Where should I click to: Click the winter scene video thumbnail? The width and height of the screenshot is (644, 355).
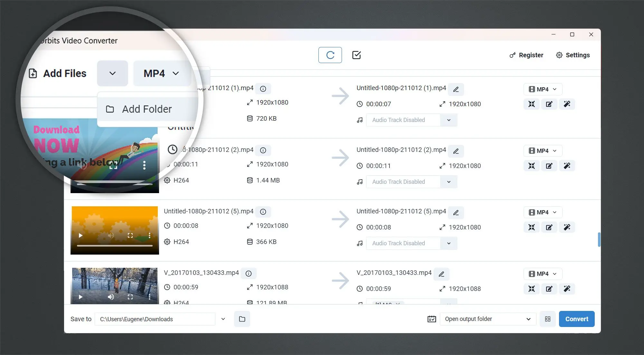[115, 284]
